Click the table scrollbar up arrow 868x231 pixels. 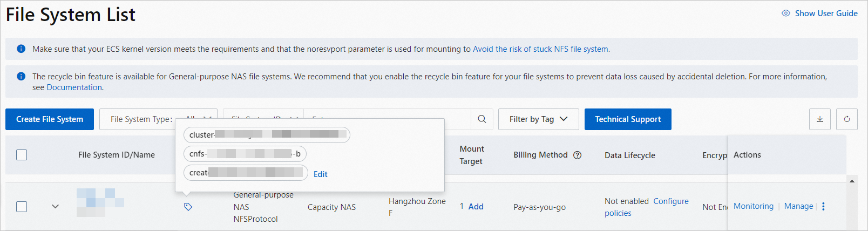click(x=852, y=181)
